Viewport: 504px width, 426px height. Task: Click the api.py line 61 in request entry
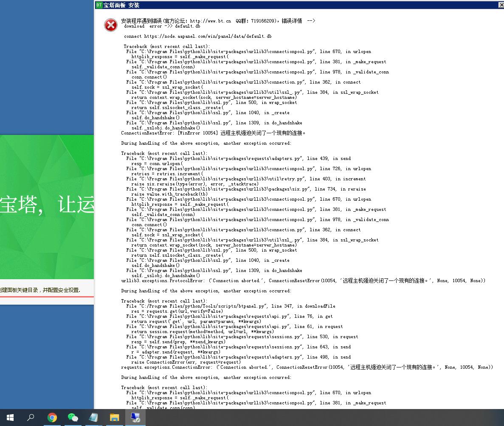pos(235,327)
